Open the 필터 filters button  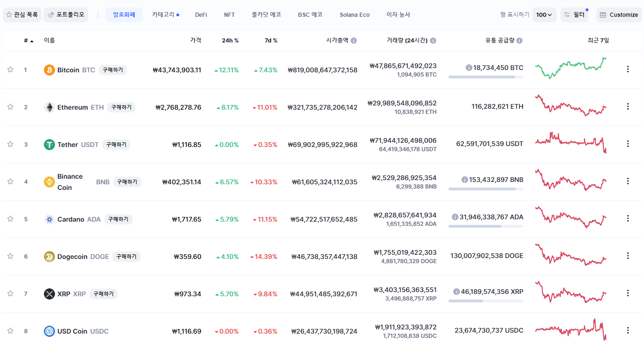(x=574, y=15)
